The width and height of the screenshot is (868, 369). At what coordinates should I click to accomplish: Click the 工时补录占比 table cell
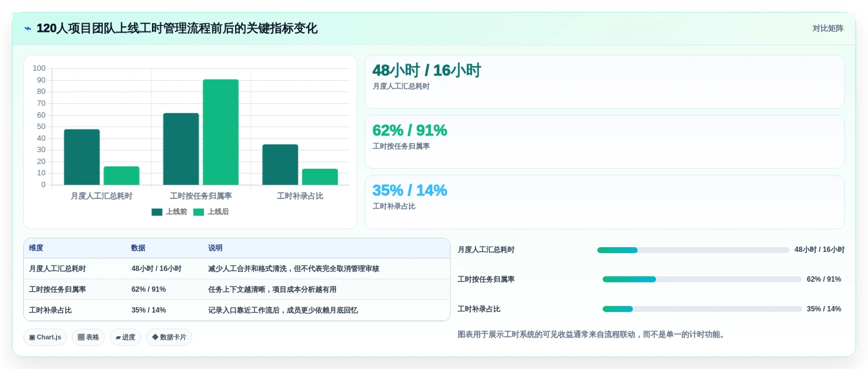click(50, 310)
